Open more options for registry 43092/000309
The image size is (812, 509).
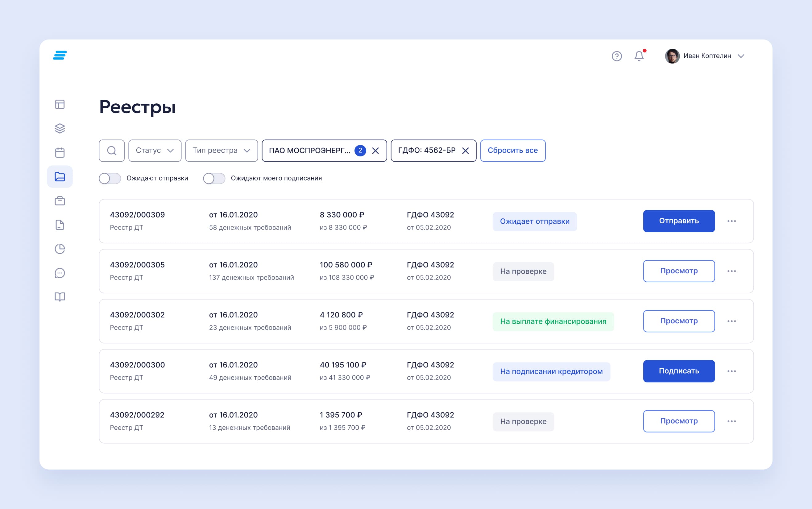pos(731,221)
